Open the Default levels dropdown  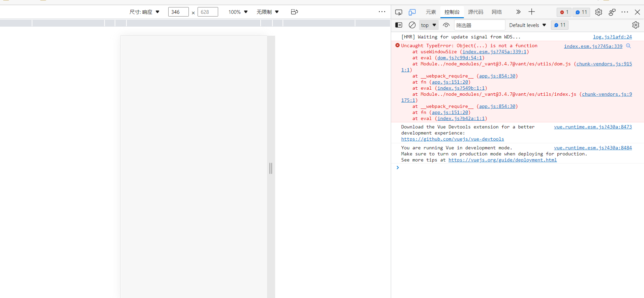527,25
